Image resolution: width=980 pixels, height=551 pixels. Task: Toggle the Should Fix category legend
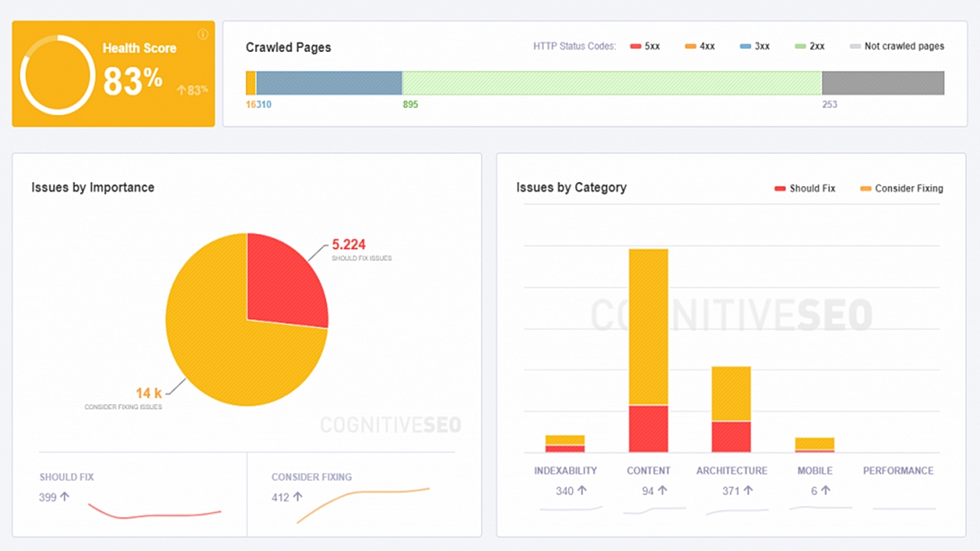(x=805, y=188)
